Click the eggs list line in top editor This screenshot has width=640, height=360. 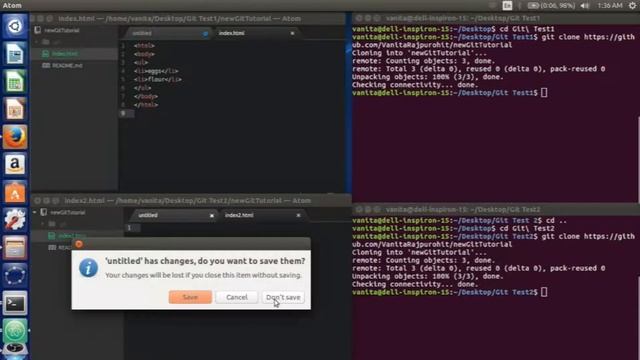tap(156, 71)
